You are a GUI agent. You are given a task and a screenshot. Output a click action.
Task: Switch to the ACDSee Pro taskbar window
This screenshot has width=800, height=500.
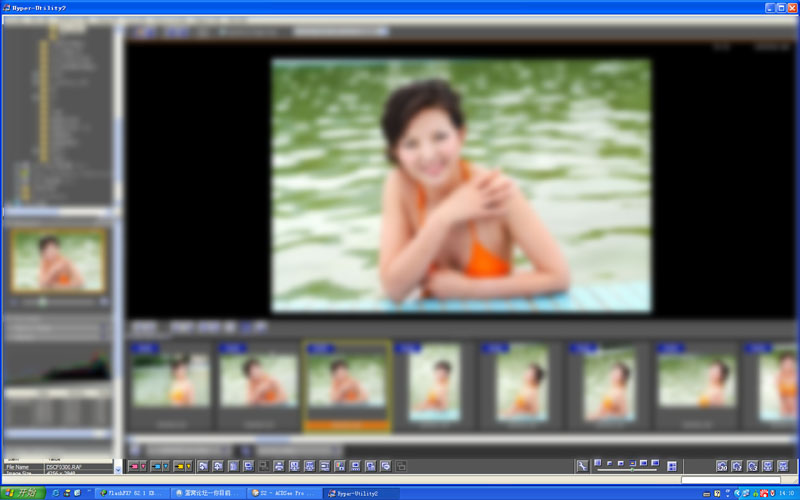coord(284,493)
